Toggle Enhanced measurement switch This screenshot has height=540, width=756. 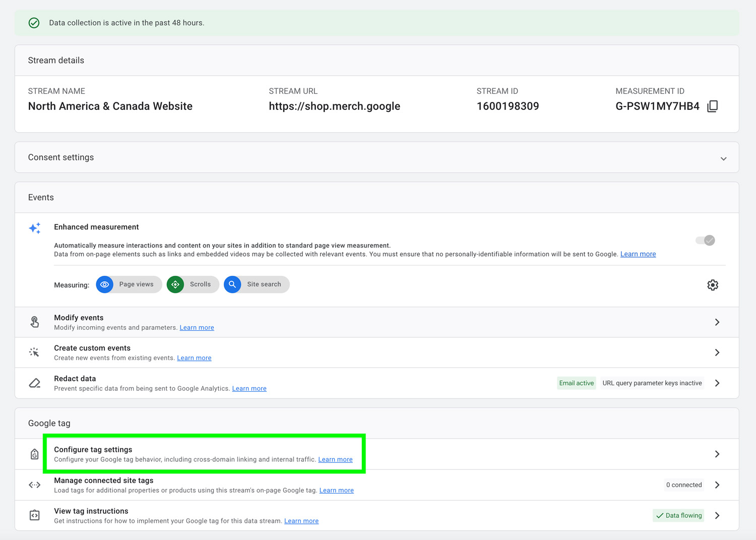pos(705,241)
